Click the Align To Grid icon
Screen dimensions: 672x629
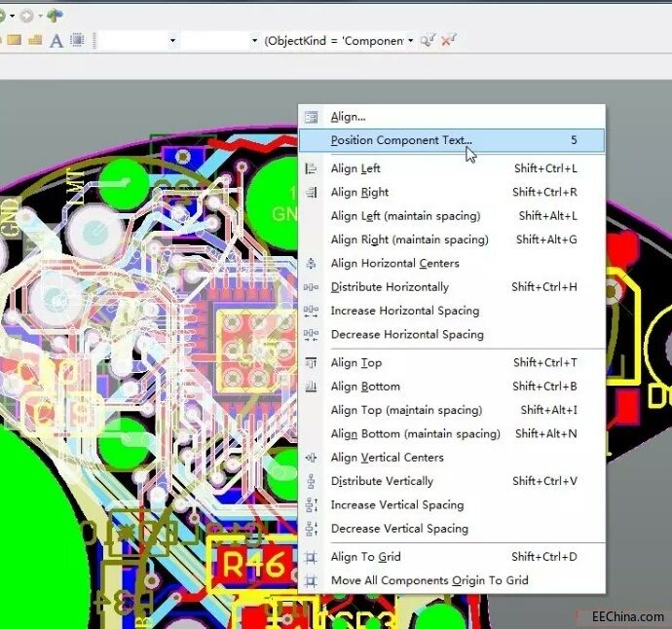coord(312,557)
